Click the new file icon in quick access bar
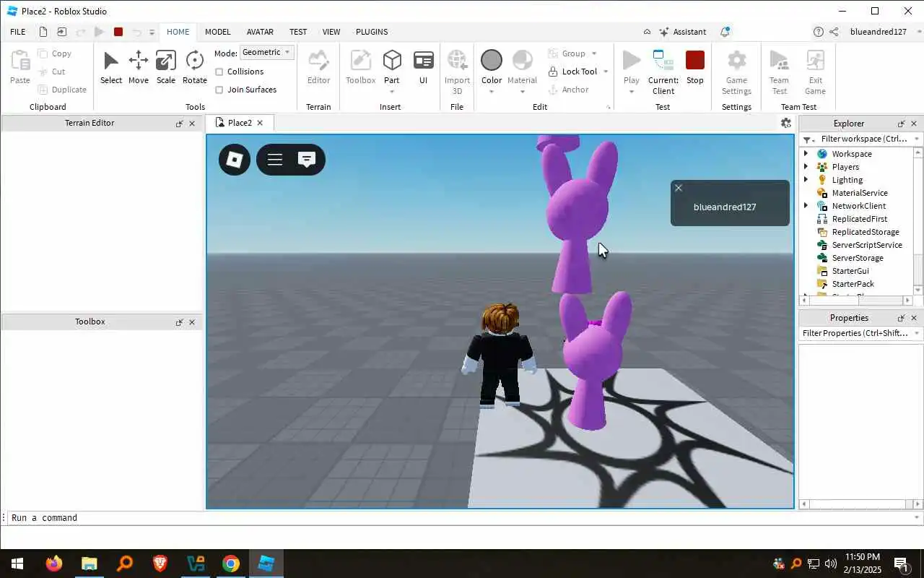The image size is (924, 578). [x=43, y=32]
